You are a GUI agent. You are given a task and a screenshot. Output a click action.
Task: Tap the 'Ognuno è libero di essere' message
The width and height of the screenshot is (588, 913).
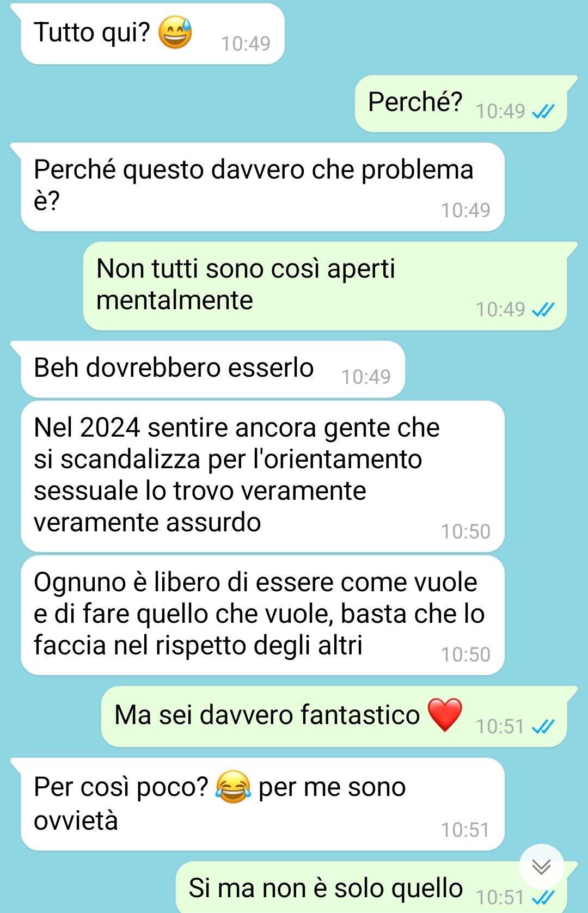[x=262, y=615]
